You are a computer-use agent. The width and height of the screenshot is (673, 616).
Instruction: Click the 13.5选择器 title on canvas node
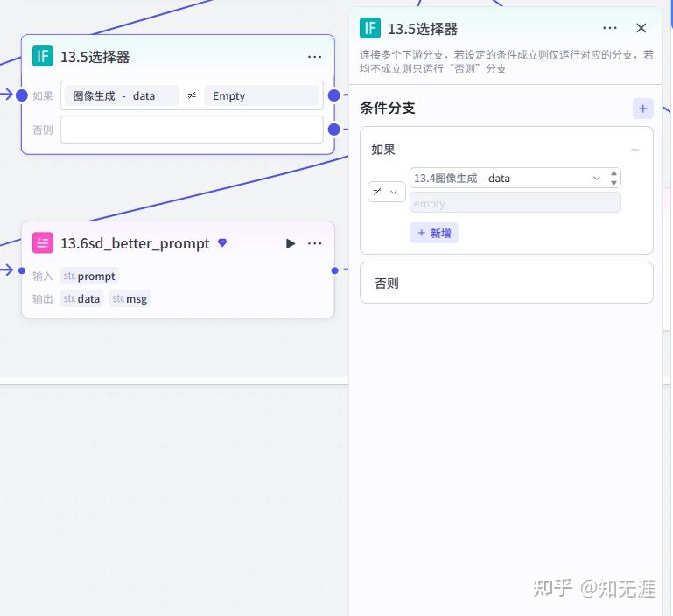coord(95,57)
